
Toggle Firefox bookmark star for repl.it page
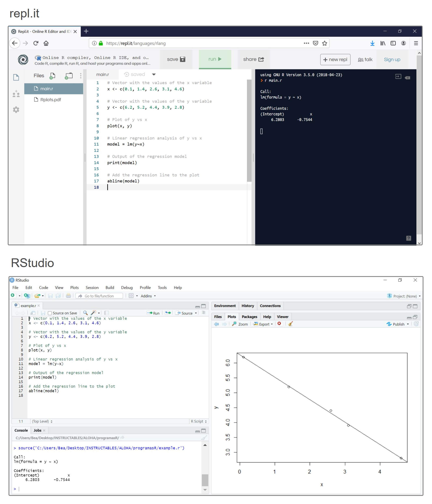[x=324, y=43]
